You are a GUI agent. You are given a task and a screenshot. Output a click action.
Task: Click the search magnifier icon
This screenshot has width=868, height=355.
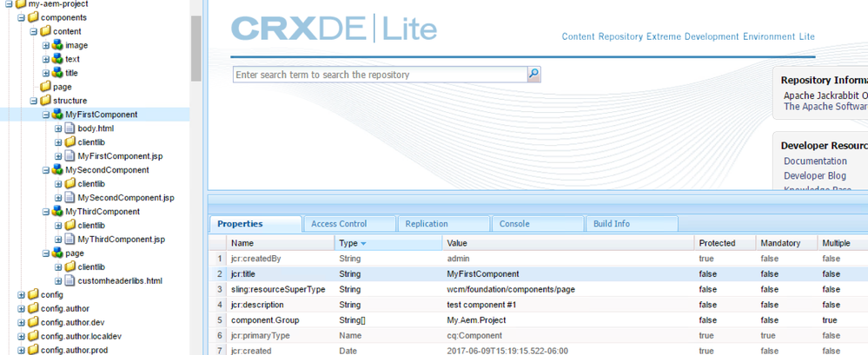(534, 75)
